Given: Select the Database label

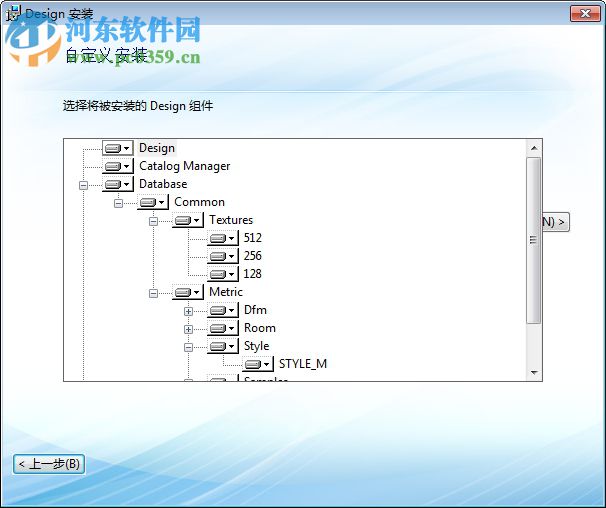Looking at the screenshot, I should 163,184.
